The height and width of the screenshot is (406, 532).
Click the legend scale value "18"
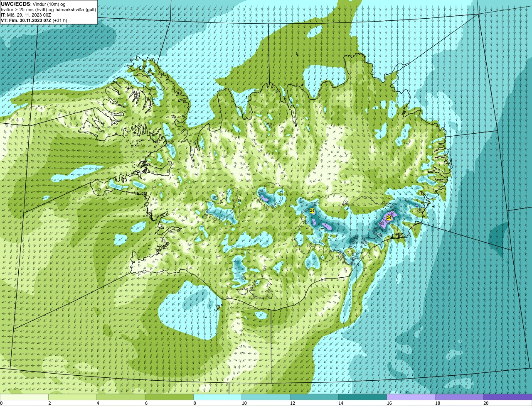coord(438,403)
